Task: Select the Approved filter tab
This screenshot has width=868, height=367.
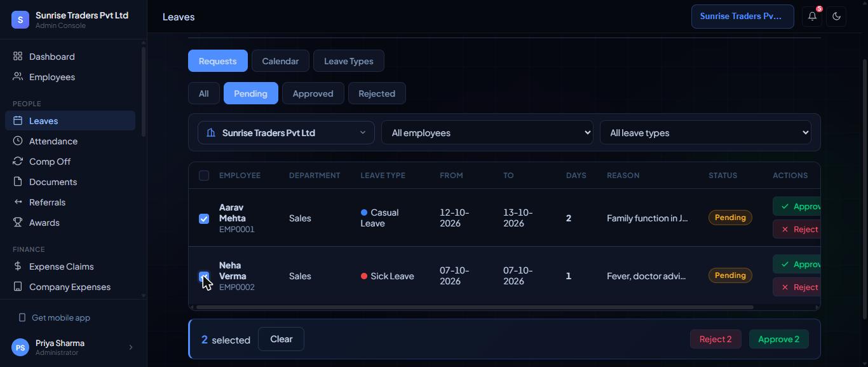Action: 313,93
